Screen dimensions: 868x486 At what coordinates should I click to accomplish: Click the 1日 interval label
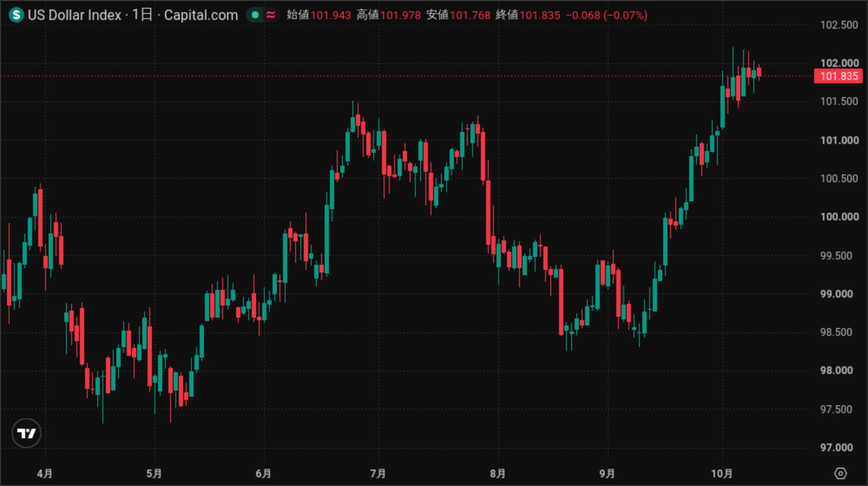142,15
